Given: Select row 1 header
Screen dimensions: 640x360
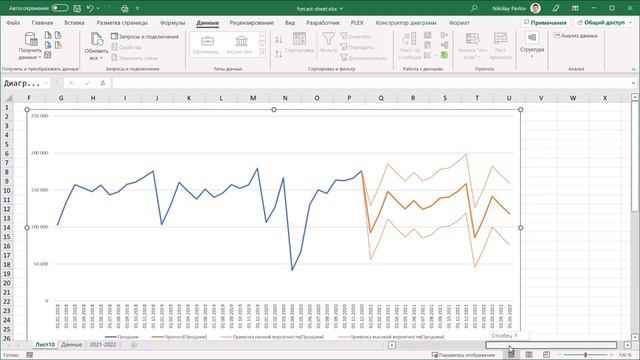Looking at the screenshot, I should [7, 107].
